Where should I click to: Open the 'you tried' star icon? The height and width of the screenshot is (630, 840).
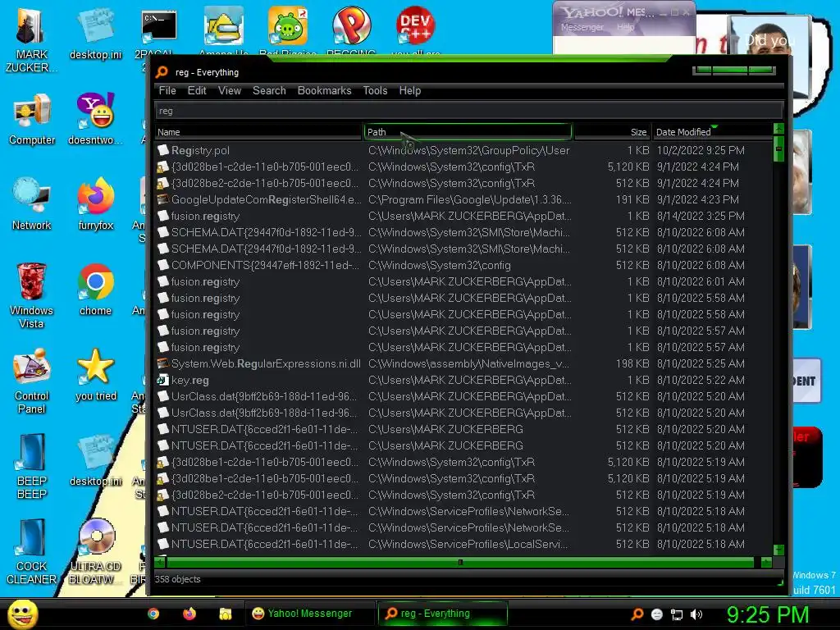pyautogui.click(x=95, y=374)
